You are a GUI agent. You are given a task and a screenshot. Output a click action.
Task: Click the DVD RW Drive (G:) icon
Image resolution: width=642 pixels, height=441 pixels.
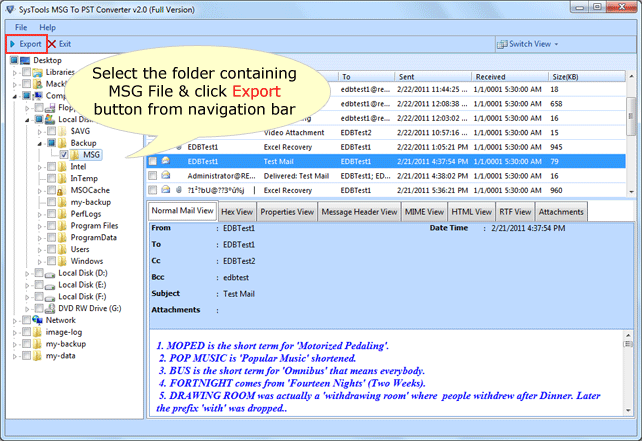[x=50, y=308]
